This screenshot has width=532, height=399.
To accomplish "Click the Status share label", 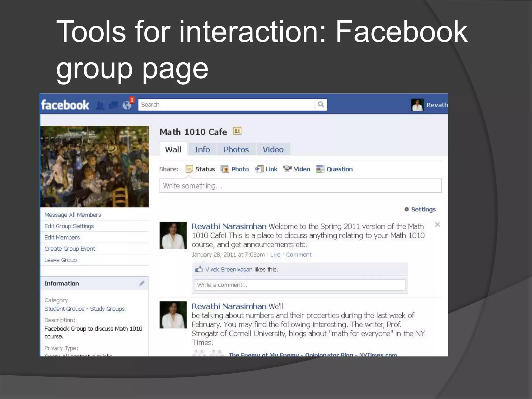I will [205, 169].
